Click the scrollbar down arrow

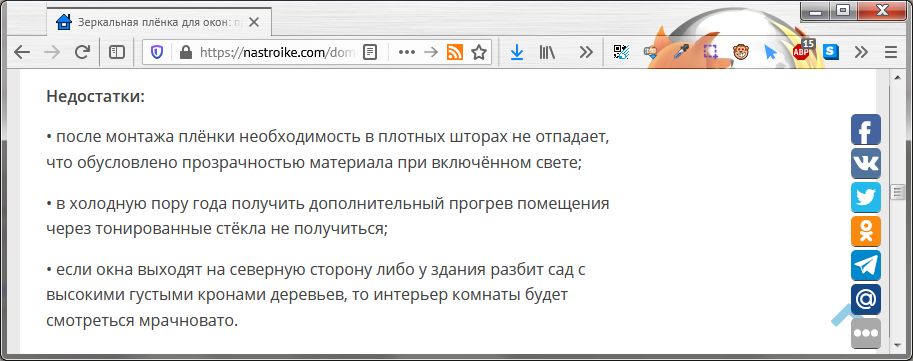tap(897, 346)
